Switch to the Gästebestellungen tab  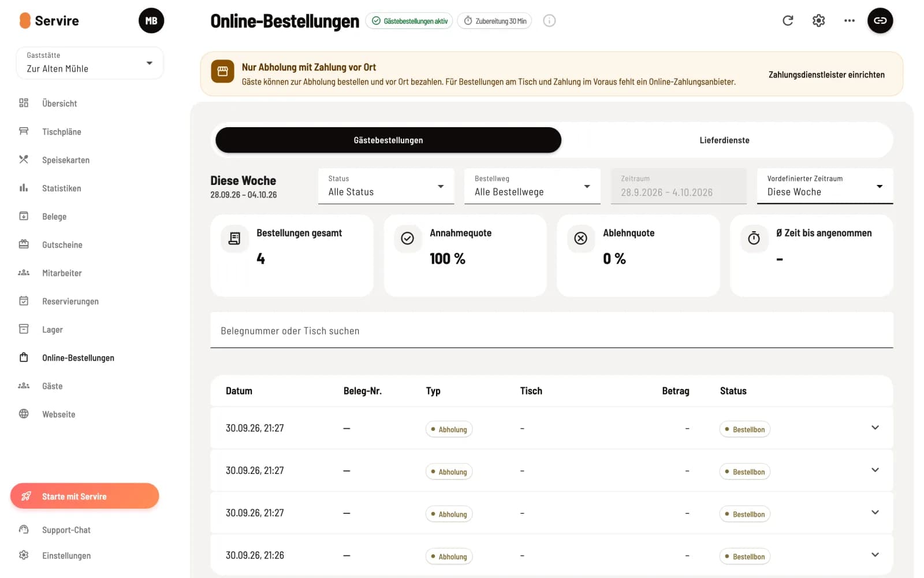pyautogui.click(x=388, y=140)
